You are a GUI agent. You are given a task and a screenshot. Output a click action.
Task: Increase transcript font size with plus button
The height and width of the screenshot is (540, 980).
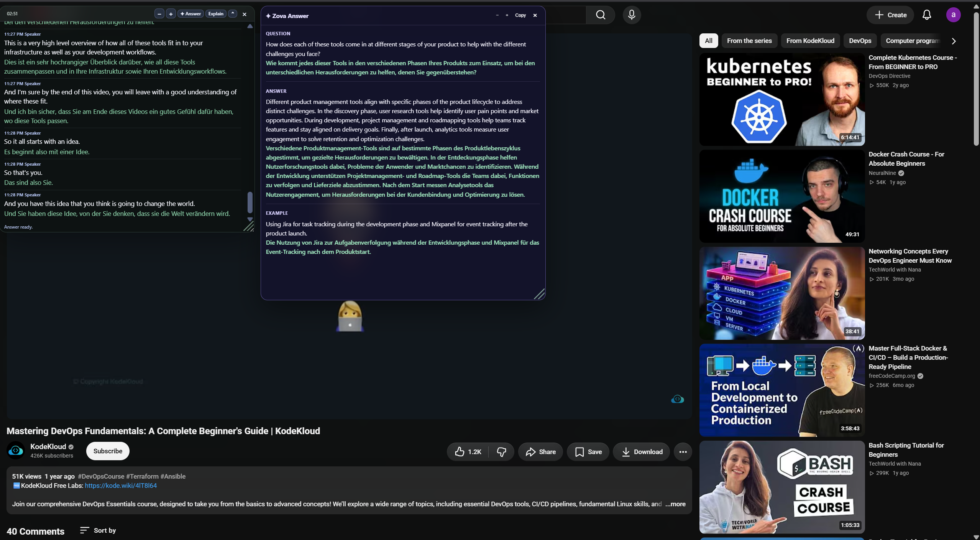[x=171, y=14]
